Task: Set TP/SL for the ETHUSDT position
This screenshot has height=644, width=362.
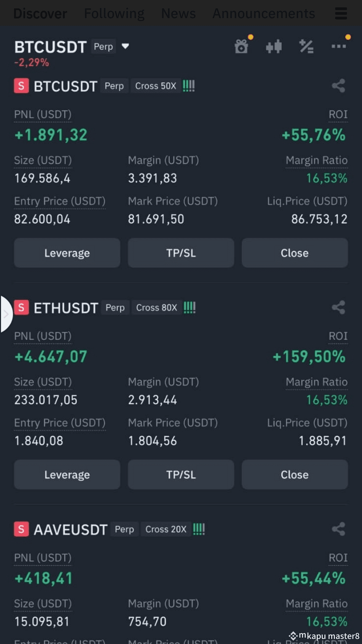Action: click(181, 474)
